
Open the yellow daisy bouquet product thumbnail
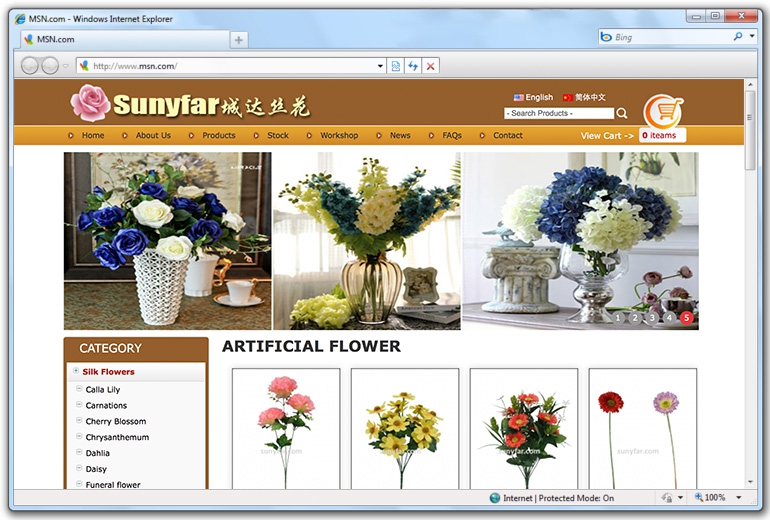click(405, 429)
